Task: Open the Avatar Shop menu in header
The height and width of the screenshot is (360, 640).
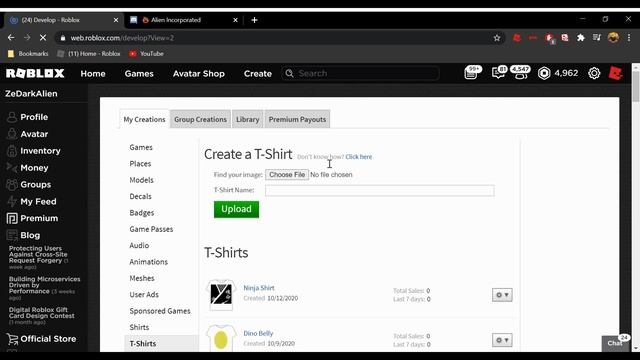Action: pos(199,73)
